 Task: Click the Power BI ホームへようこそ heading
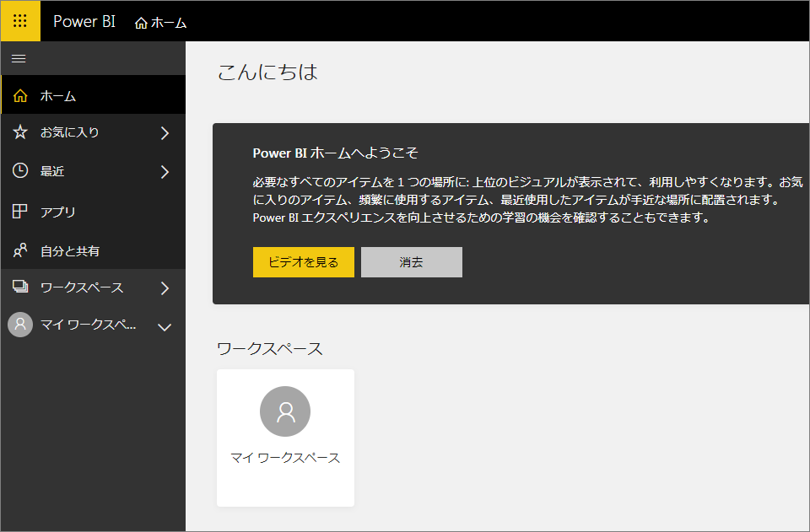[335, 153]
